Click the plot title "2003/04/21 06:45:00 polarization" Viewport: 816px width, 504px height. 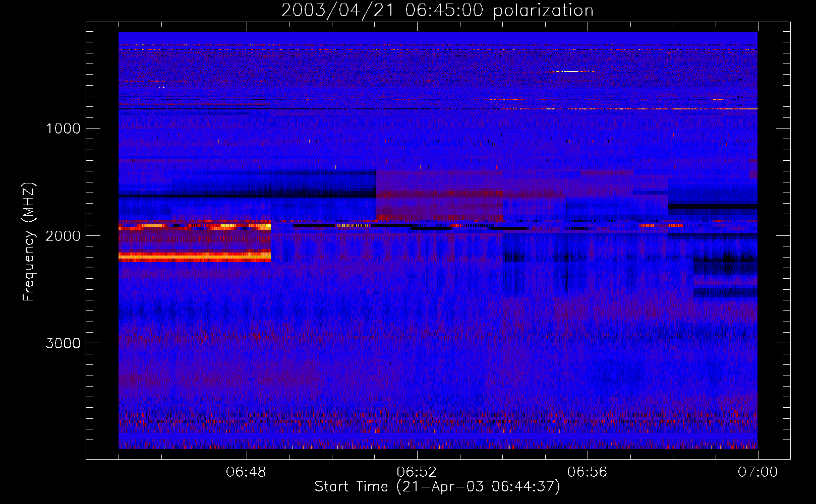[x=437, y=10]
